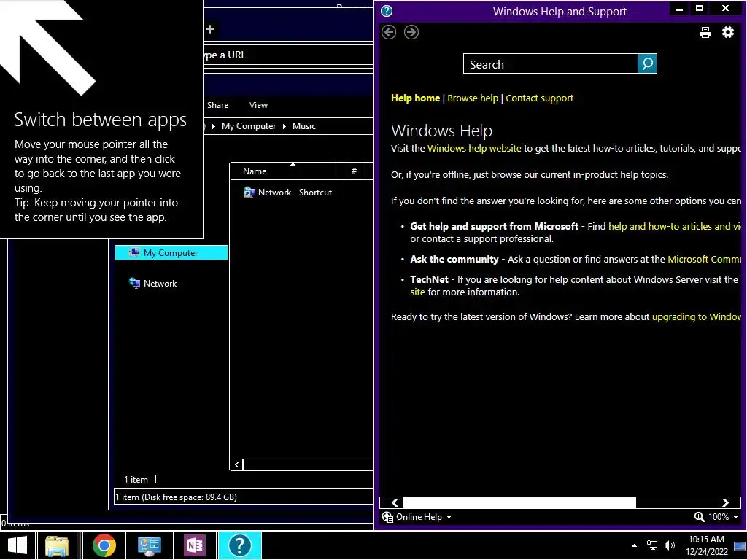
Task: Follow the Windows help website link
Action: pyautogui.click(x=474, y=149)
